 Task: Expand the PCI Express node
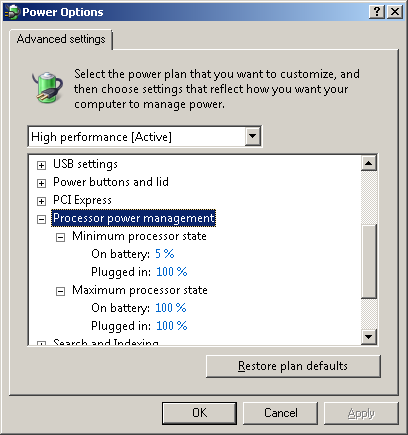coord(41,201)
